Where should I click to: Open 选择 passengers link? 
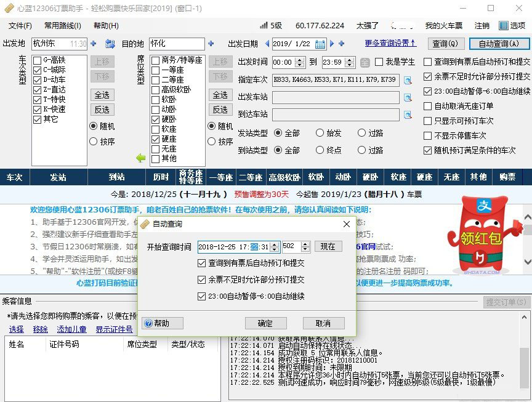(x=16, y=329)
